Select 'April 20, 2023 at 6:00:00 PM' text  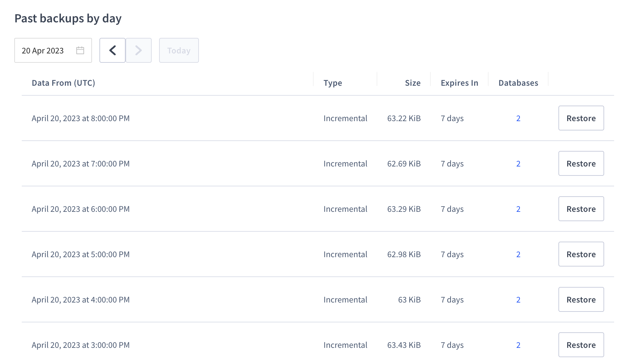(81, 209)
